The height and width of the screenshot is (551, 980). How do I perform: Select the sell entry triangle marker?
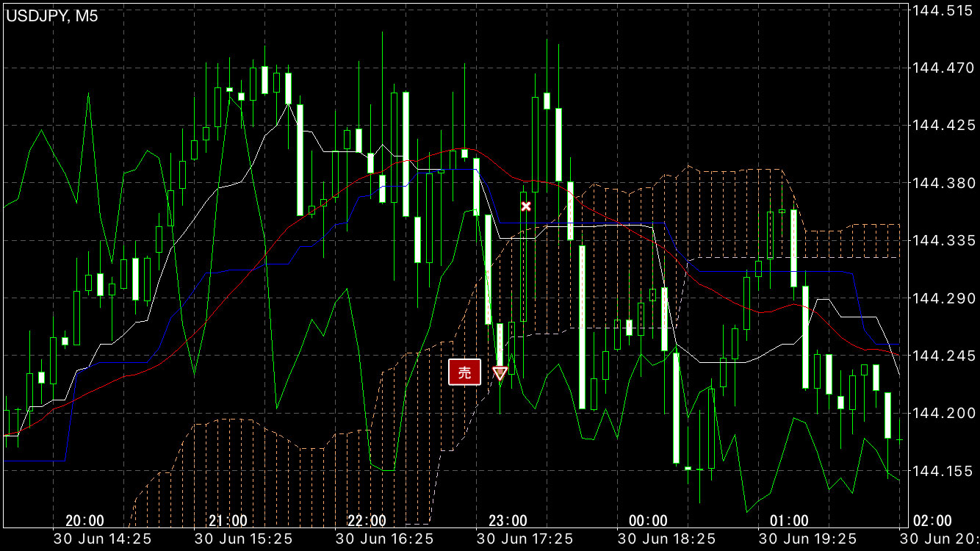point(500,373)
